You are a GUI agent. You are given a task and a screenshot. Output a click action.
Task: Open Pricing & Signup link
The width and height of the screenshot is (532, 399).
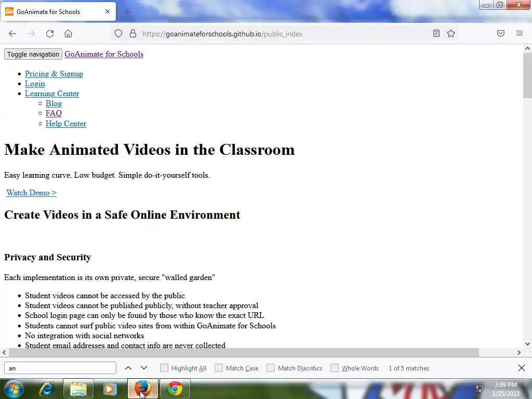coord(54,74)
